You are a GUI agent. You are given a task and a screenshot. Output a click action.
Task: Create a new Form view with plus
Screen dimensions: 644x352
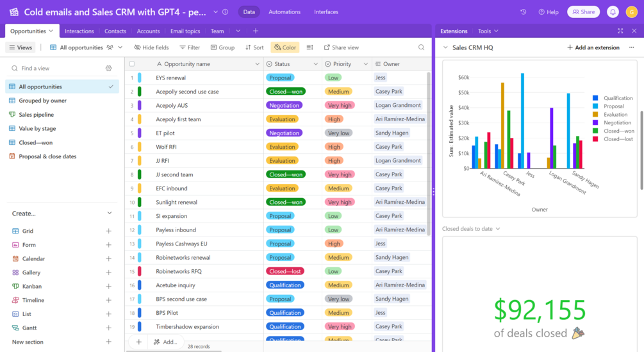pyautogui.click(x=108, y=245)
